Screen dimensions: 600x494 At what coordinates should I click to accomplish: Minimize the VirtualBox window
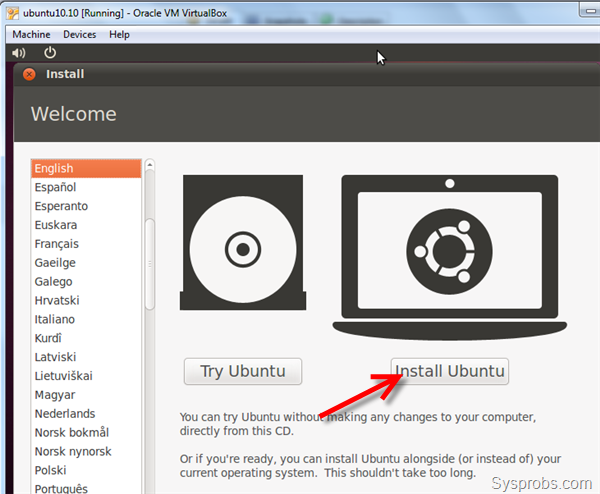pyautogui.click(x=590, y=10)
